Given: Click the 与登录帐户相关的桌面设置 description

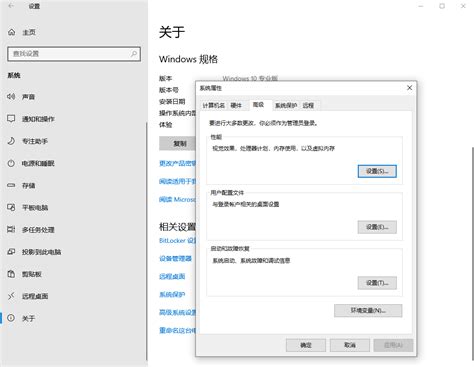Looking at the screenshot, I should point(246,204).
